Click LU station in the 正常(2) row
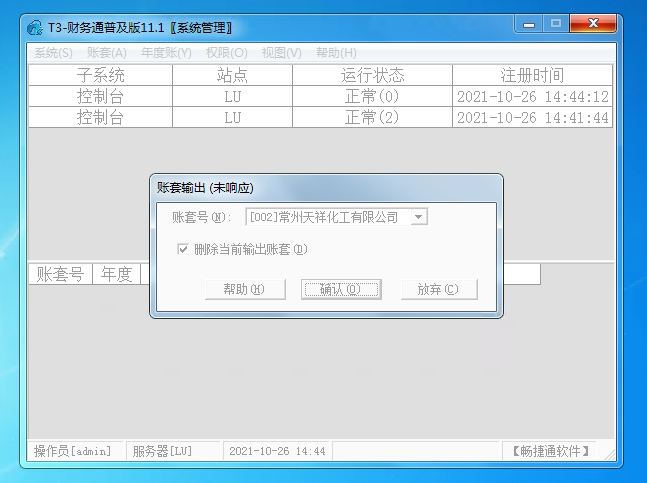 (232, 118)
